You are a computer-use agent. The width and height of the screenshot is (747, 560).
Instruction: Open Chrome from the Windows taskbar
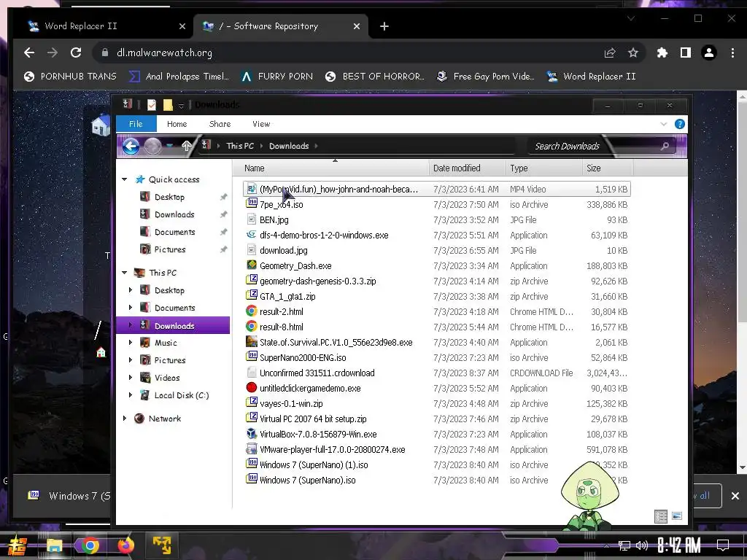[90, 545]
